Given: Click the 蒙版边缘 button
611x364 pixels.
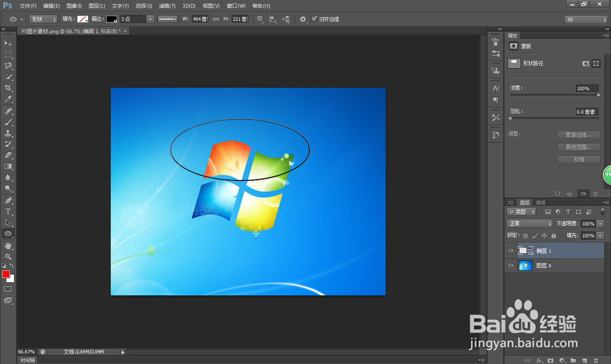Looking at the screenshot, I should coord(579,135).
